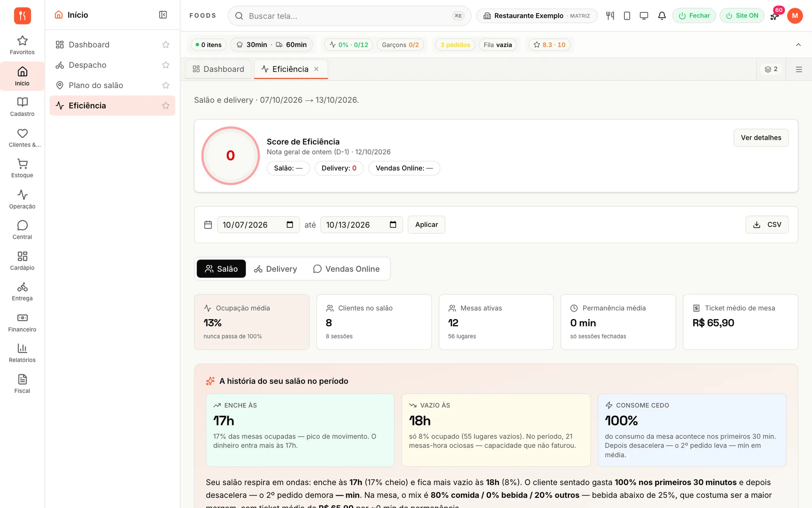
Task: Toggle the Site ON switch
Action: click(742, 16)
